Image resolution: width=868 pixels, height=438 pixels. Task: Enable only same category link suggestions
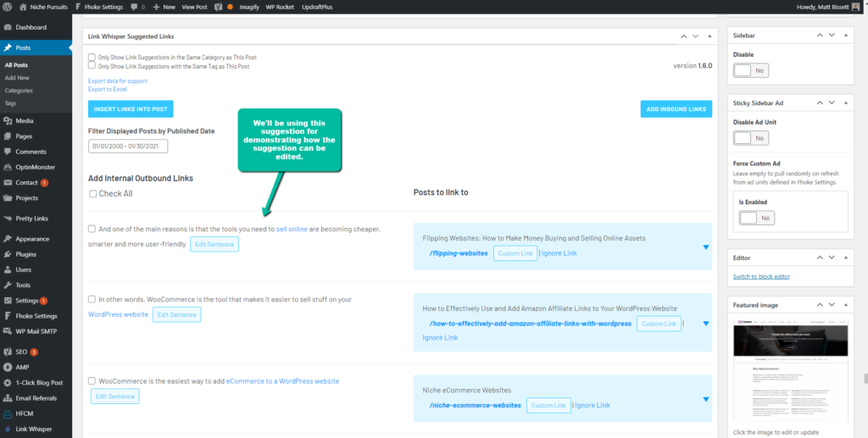click(92, 57)
